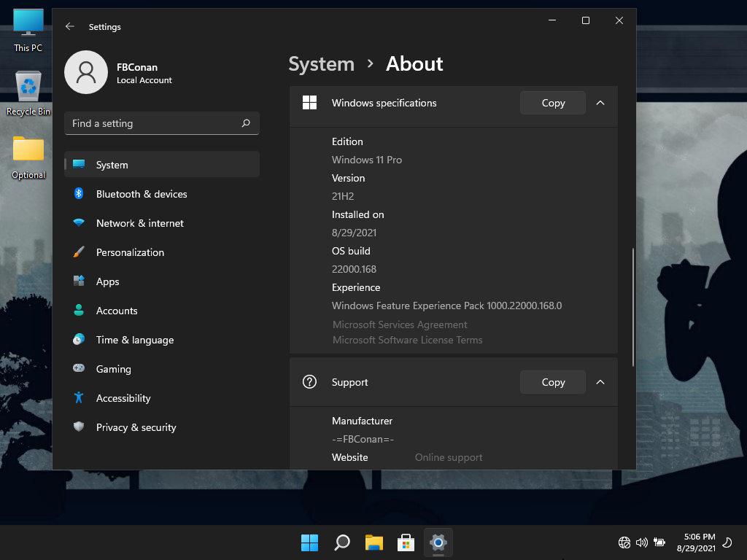The image size is (747, 560).
Task: Collapse the Support section
Action: click(600, 382)
